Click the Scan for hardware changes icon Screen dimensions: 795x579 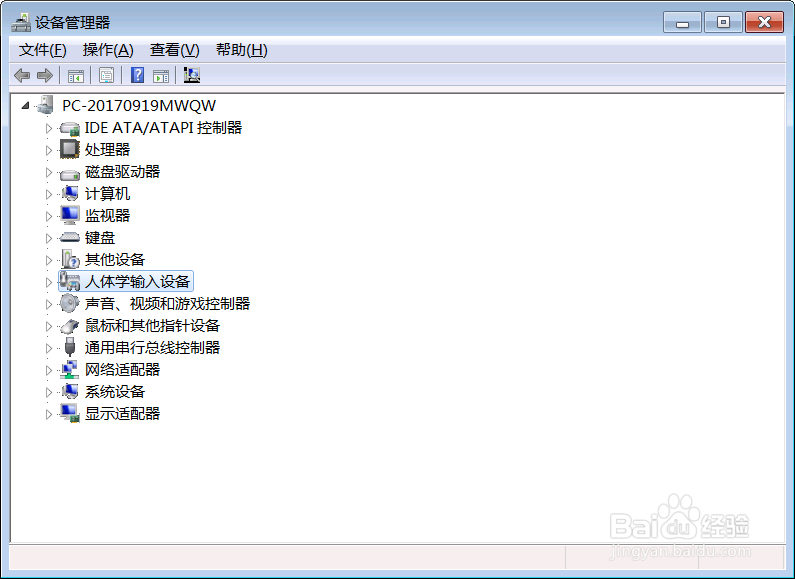[x=192, y=75]
